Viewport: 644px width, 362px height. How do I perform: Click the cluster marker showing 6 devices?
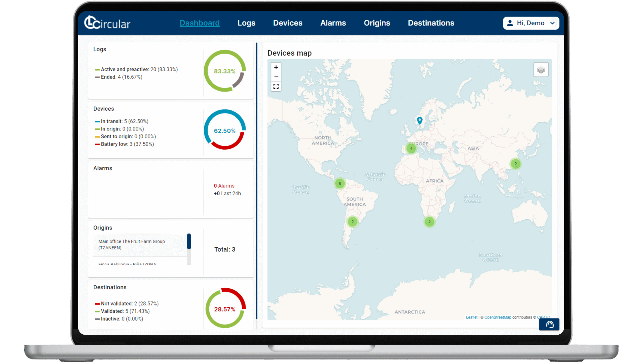coord(340,183)
